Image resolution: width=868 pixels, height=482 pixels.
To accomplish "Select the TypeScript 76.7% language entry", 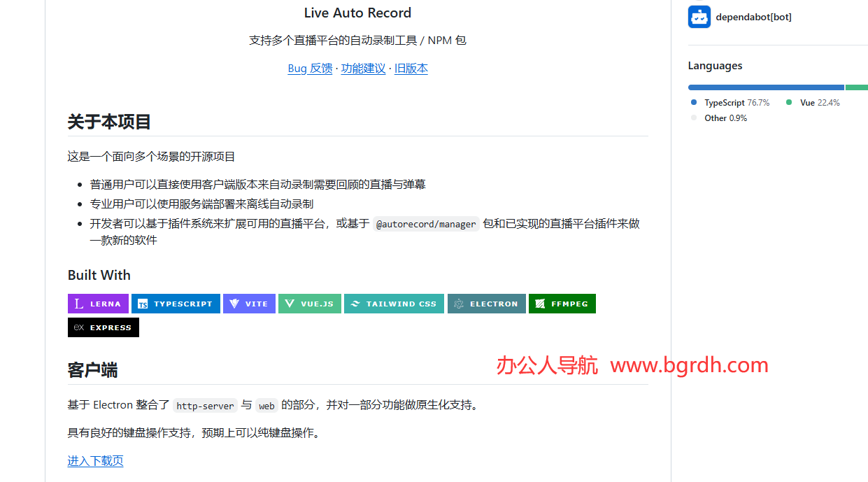I will coord(730,102).
